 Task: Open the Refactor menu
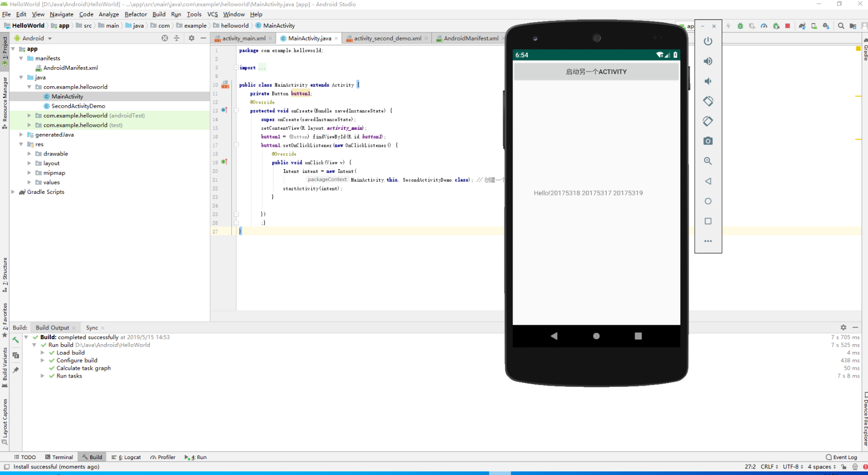[x=135, y=14]
